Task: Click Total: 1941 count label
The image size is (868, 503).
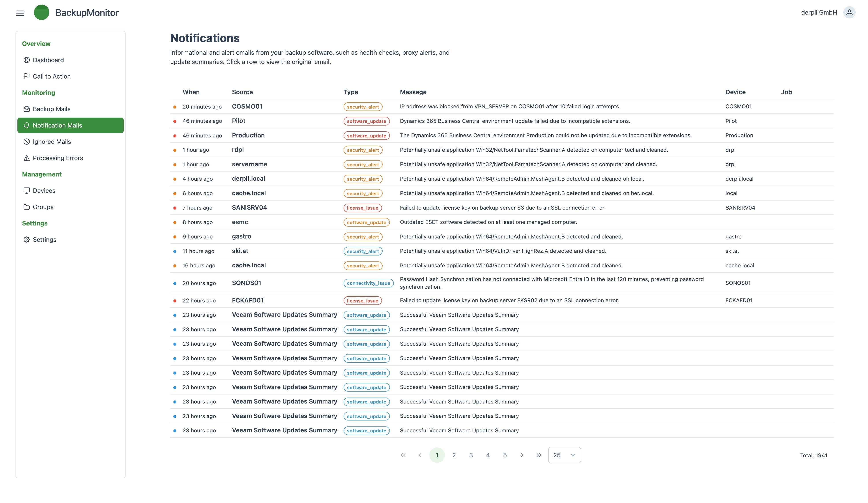Action: tap(814, 455)
